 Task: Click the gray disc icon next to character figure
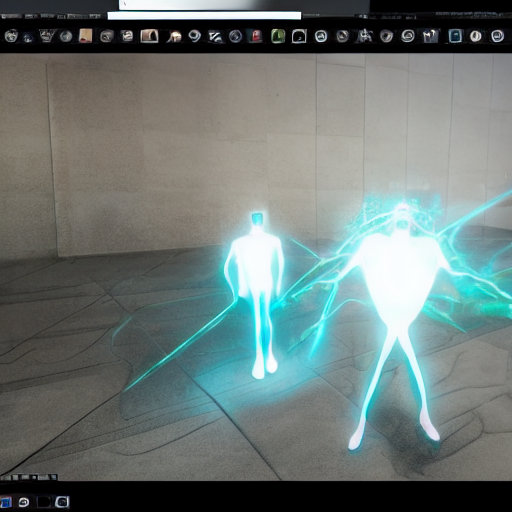387,36
